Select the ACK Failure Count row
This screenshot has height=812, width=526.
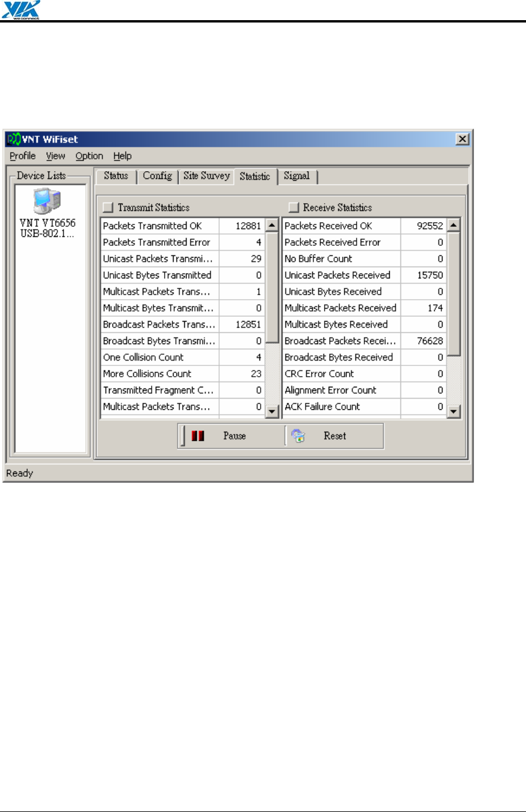coord(365,407)
